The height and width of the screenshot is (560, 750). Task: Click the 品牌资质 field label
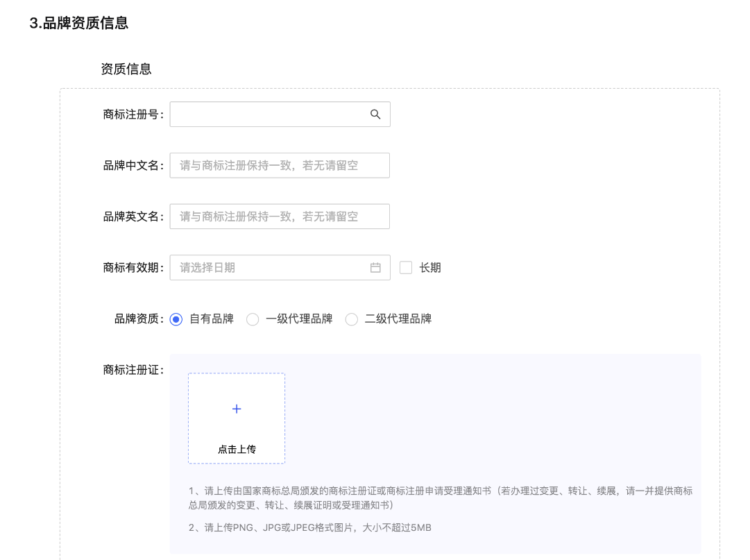[139, 319]
